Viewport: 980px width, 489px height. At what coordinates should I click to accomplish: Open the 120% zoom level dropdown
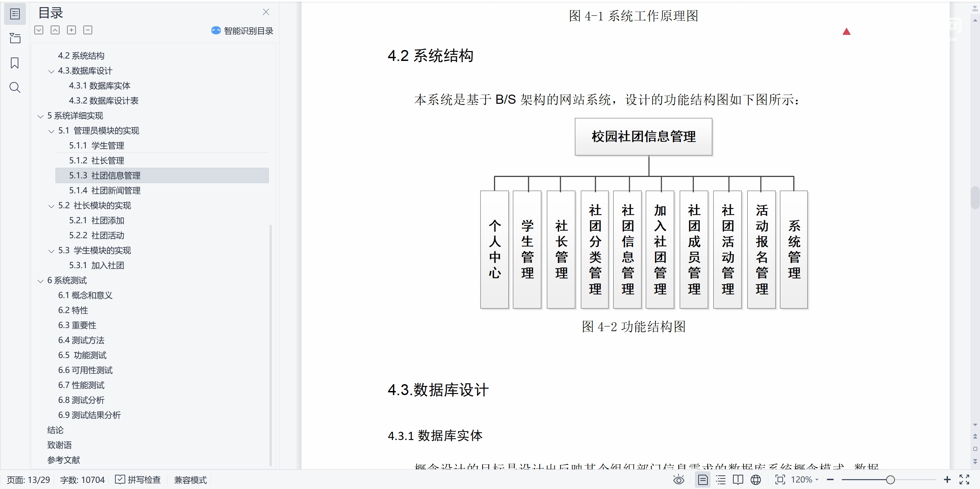(x=805, y=479)
